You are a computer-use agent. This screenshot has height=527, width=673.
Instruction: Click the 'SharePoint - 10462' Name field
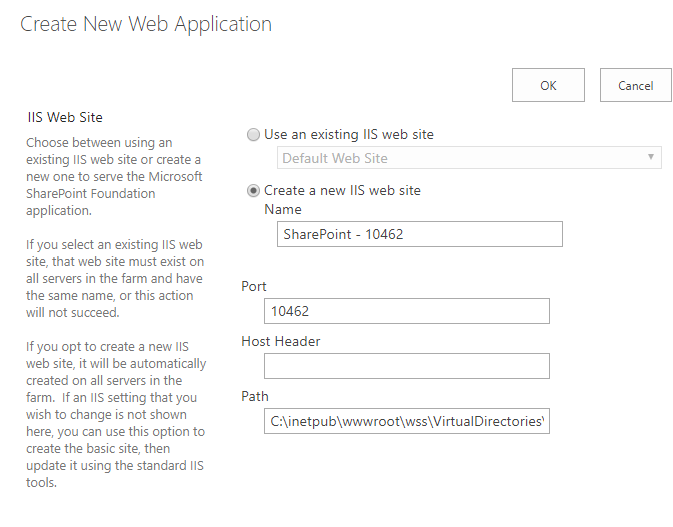pyautogui.click(x=419, y=234)
